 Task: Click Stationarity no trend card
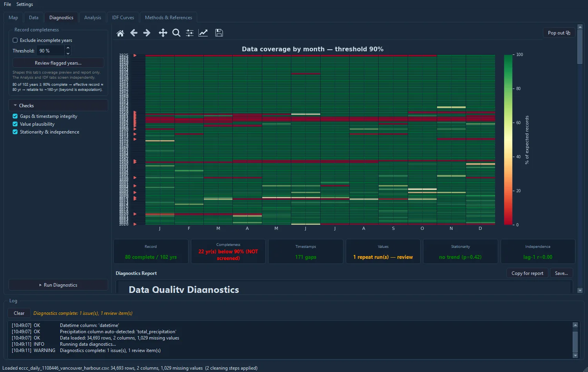(x=460, y=251)
